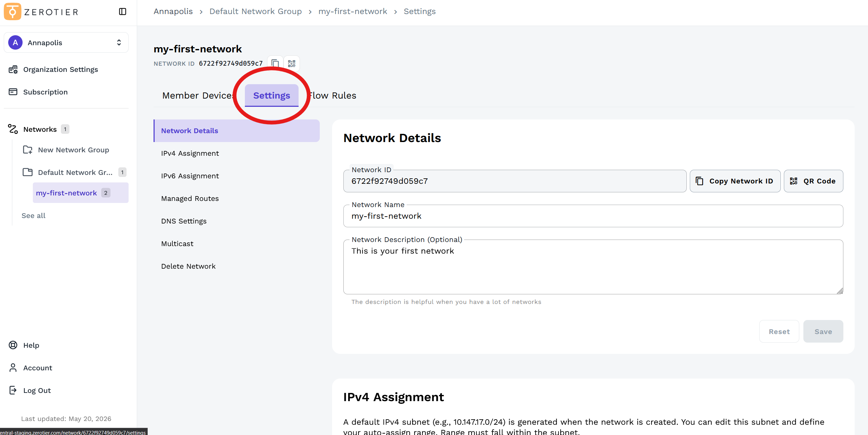Click the Networks route icon

point(13,129)
